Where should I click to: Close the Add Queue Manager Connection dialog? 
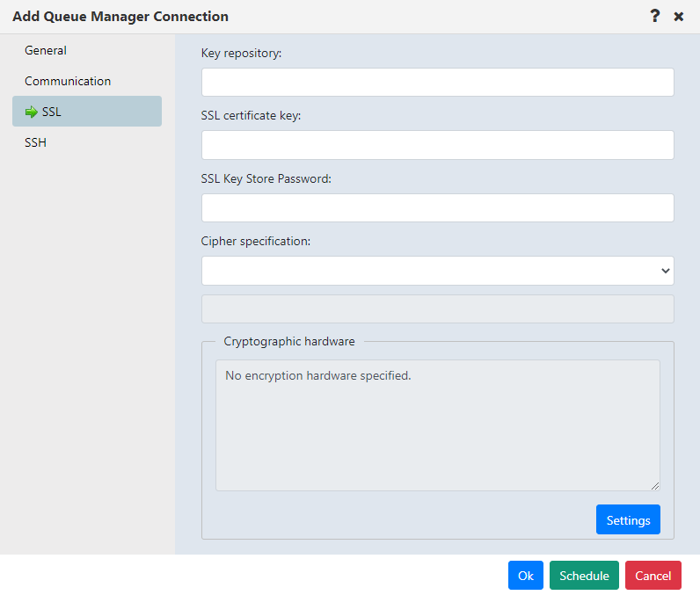pyautogui.click(x=679, y=17)
